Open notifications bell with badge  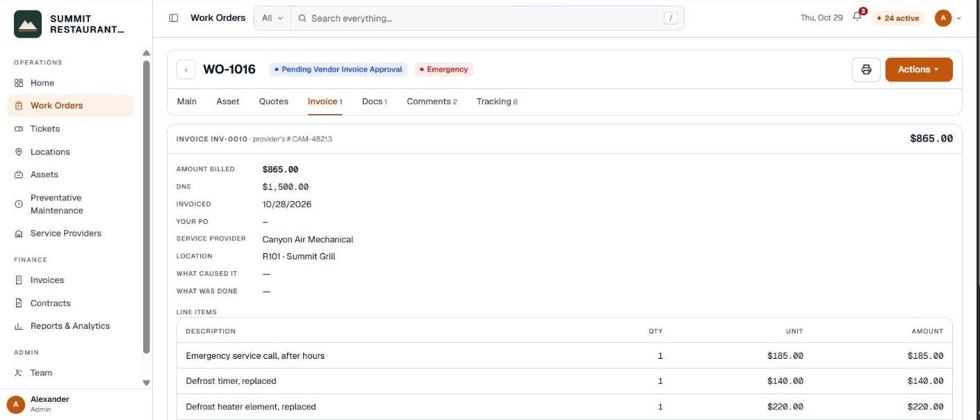click(x=858, y=17)
